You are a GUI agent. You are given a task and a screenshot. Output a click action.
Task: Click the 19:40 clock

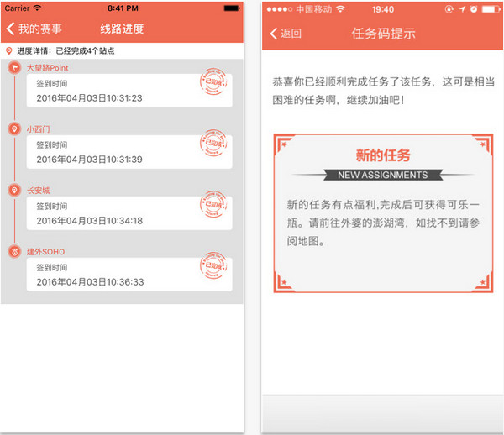(383, 9)
